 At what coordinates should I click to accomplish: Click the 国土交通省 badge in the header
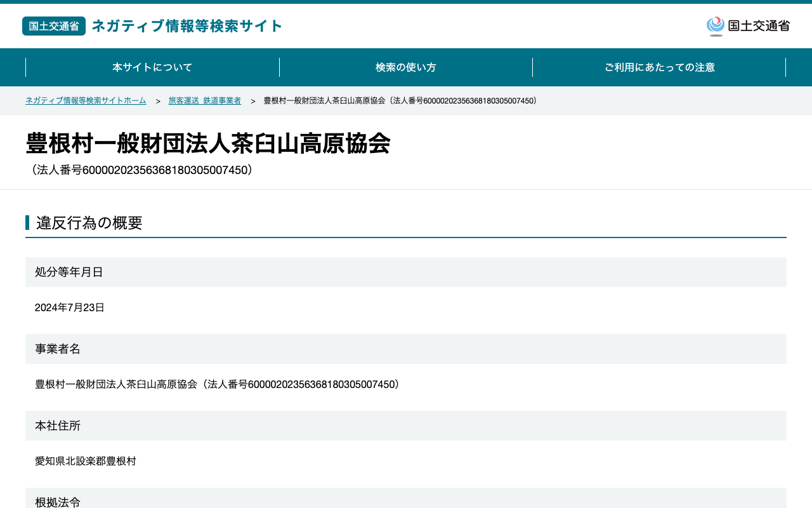[x=54, y=26]
